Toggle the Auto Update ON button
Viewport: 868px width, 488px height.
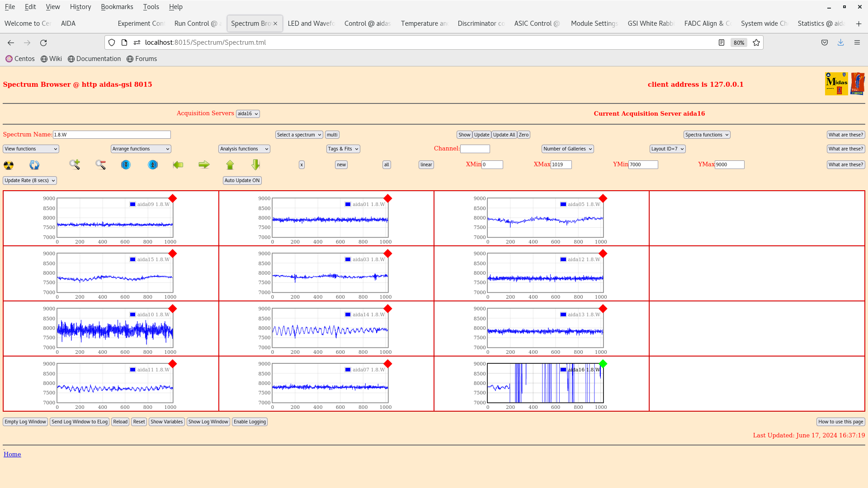[242, 180]
